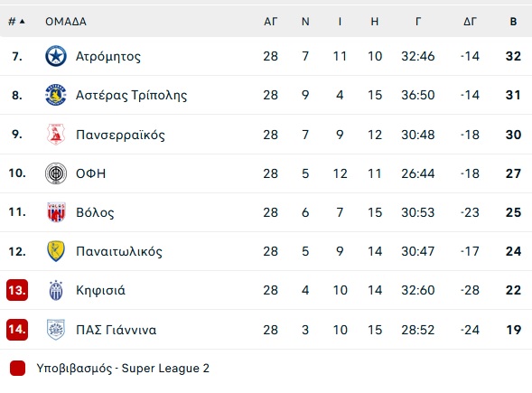Click the Βόλος red-blue crest
Image resolution: width=532 pixels, height=393 pixels.
pyautogui.click(x=56, y=212)
